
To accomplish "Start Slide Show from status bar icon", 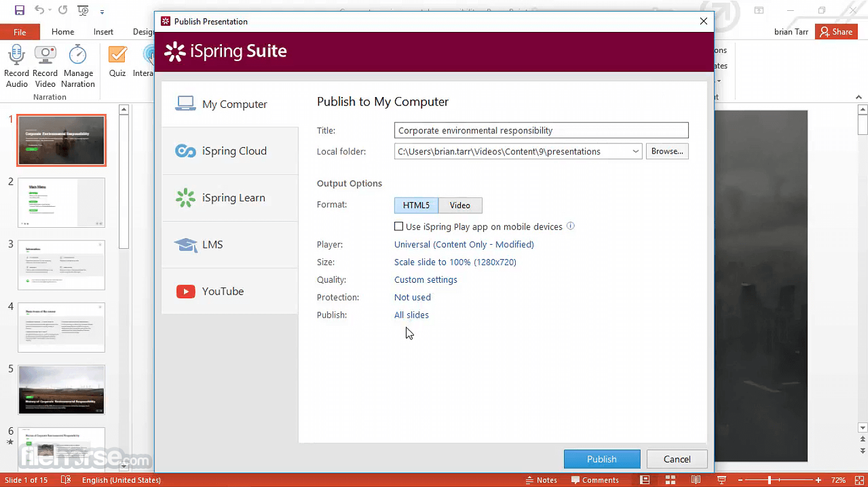I will [x=721, y=480].
